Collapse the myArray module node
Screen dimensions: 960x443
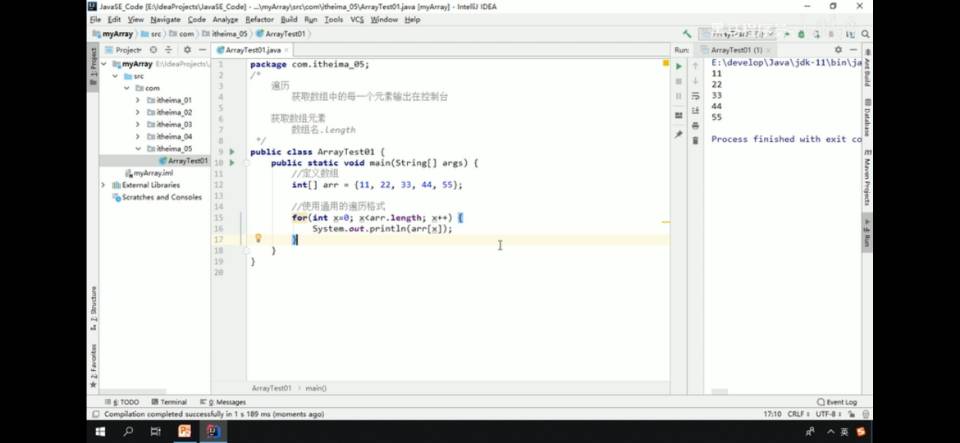tap(103, 64)
